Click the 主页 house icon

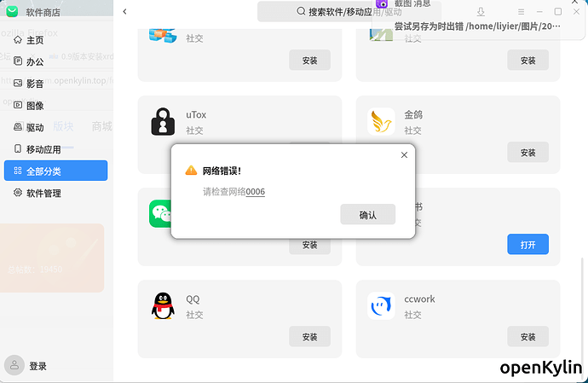(x=18, y=39)
